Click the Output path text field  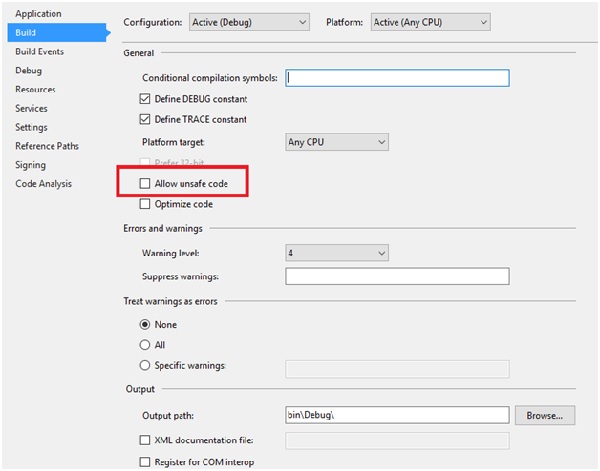tap(397, 415)
